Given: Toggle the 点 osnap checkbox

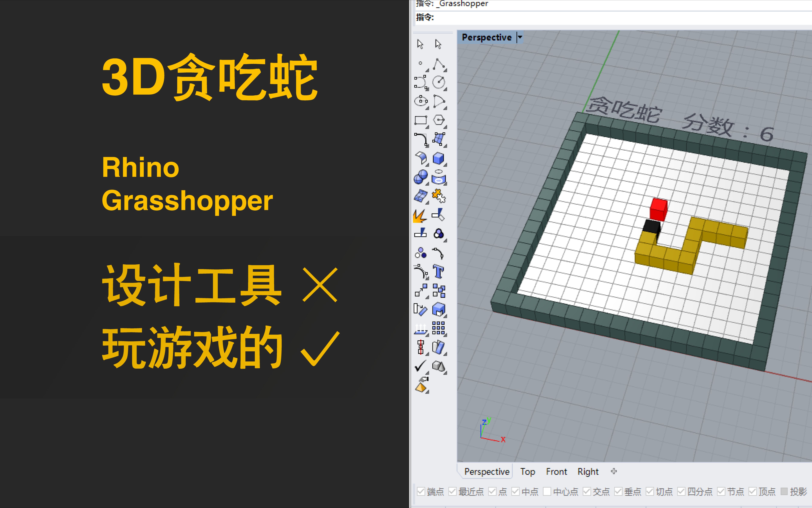Looking at the screenshot, I should [492, 492].
